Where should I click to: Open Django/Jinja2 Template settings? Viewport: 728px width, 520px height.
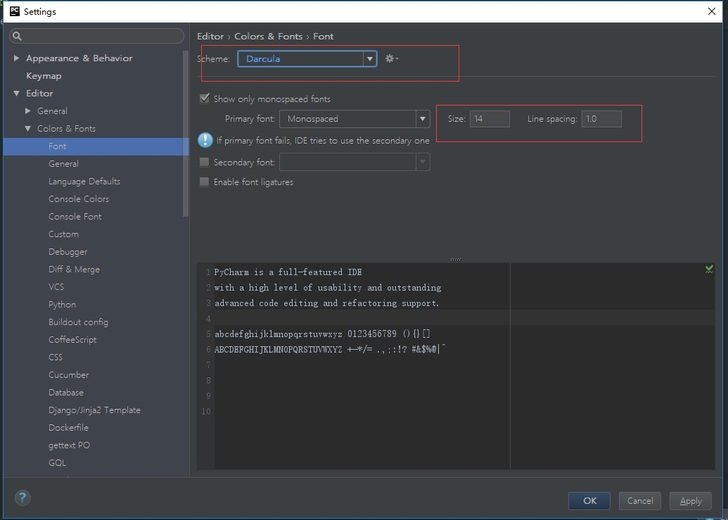tap(94, 410)
